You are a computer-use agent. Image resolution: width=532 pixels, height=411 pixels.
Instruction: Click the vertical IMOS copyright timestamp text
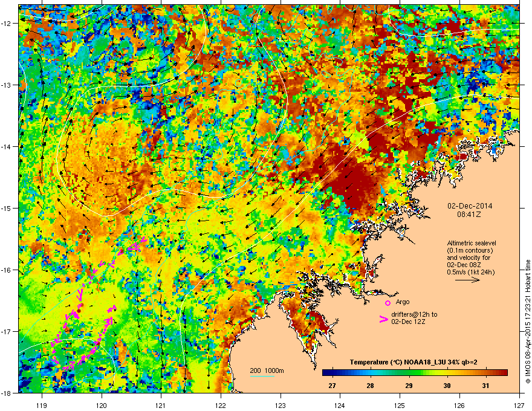528,322
